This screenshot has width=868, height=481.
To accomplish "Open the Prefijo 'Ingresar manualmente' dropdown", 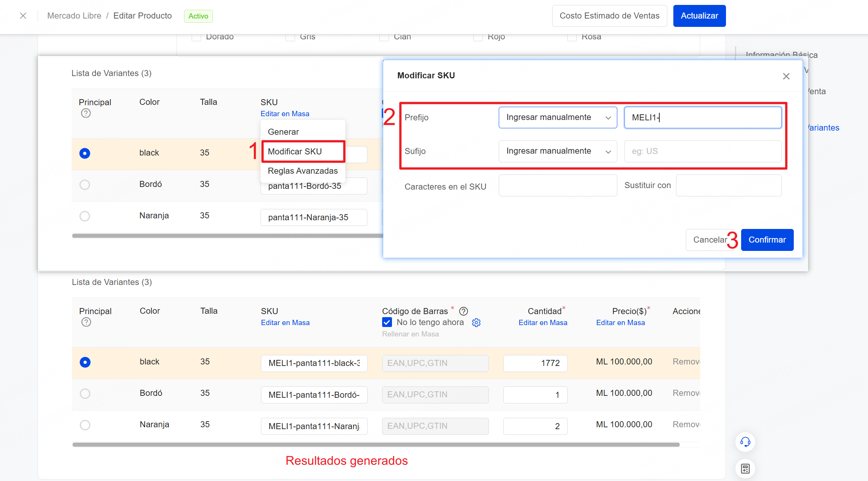I will [558, 117].
